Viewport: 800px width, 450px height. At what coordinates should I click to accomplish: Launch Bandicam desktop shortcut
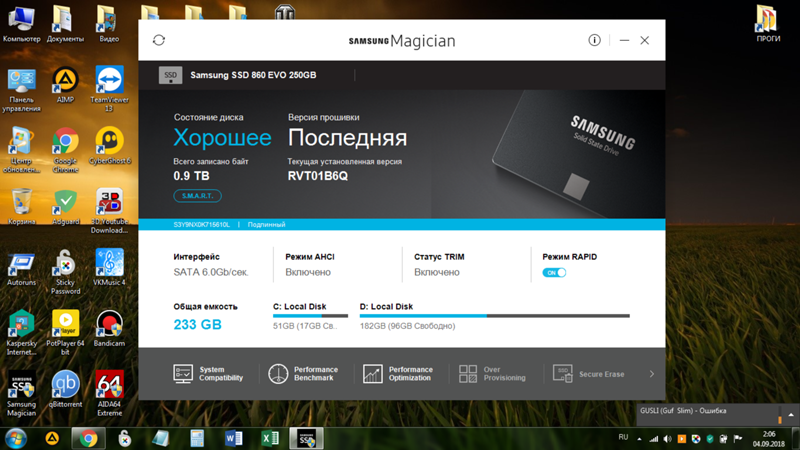pyautogui.click(x=109, y=329)
